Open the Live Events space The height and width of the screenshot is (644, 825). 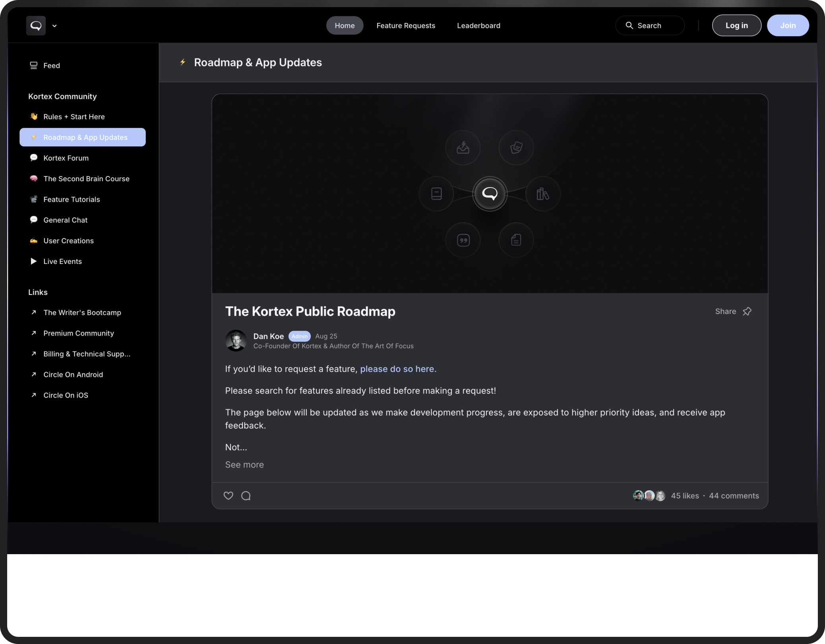(62, 262)
